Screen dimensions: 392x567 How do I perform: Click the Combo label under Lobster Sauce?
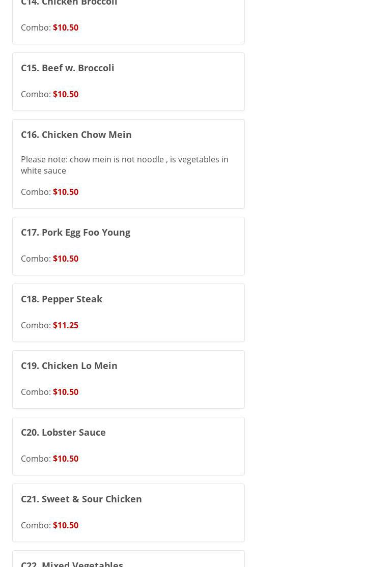click(x=36, y=459)
